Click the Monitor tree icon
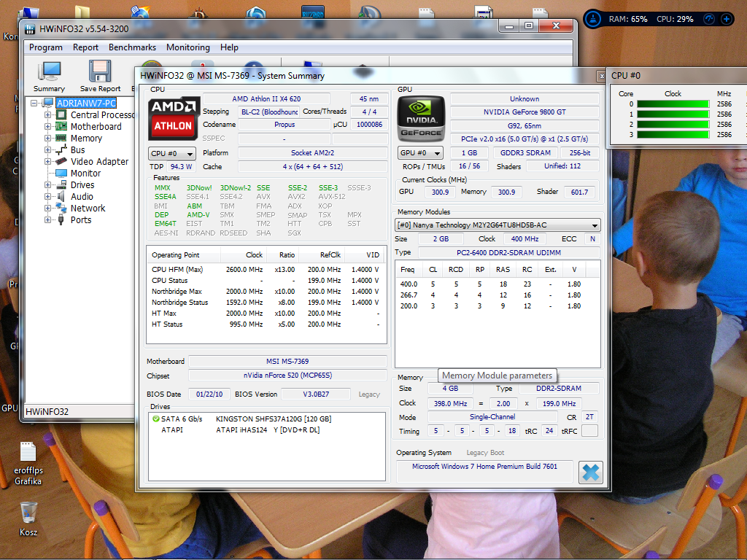The height and width of the screenshot is (560, 747). pos(61,174)
